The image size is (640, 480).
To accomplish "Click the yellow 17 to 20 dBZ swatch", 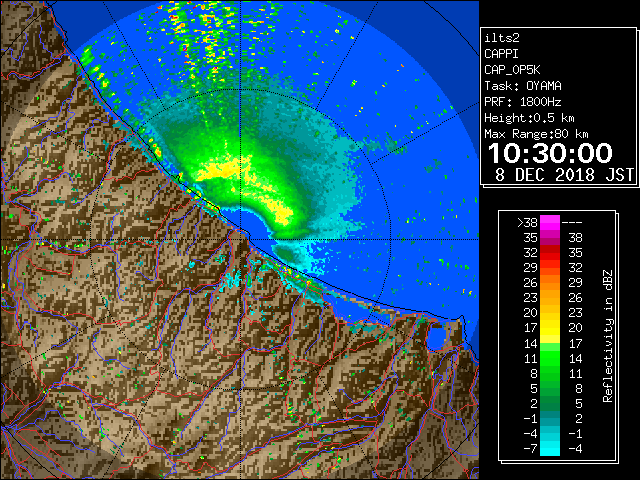I will coord(550,328).
